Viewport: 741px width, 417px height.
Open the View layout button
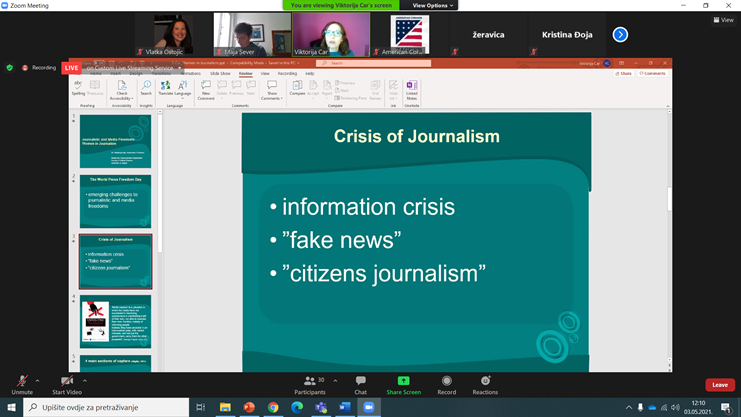pos(722,20)
